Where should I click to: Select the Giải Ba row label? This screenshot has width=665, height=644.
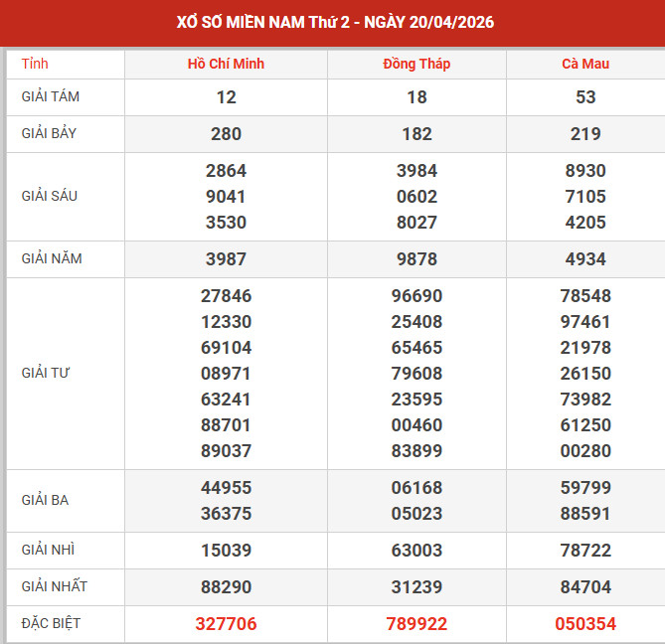coord(46,500)
